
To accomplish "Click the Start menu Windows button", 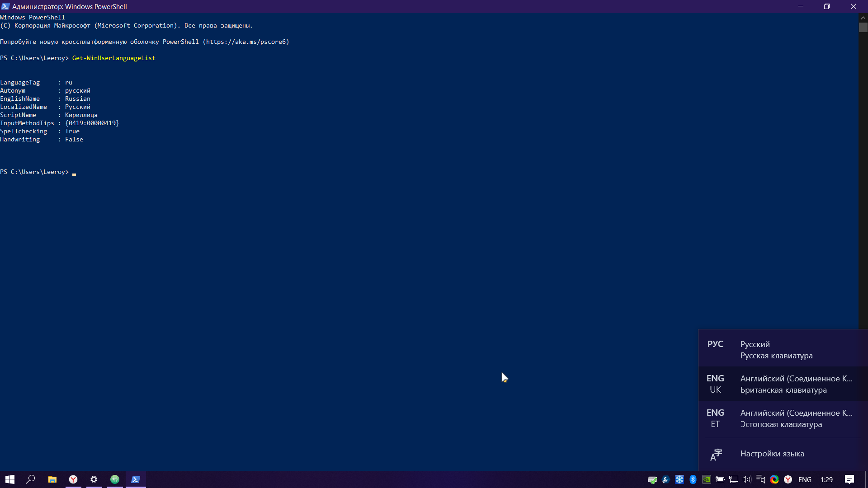I will [9, 479].
